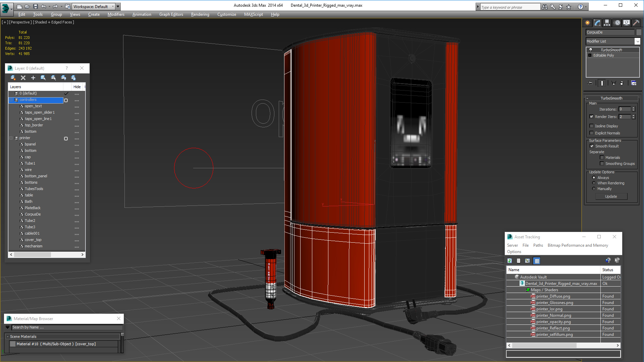Open Bitmap Performance and Memory menu
Viewport: 644px width, 362px height.
578,245
